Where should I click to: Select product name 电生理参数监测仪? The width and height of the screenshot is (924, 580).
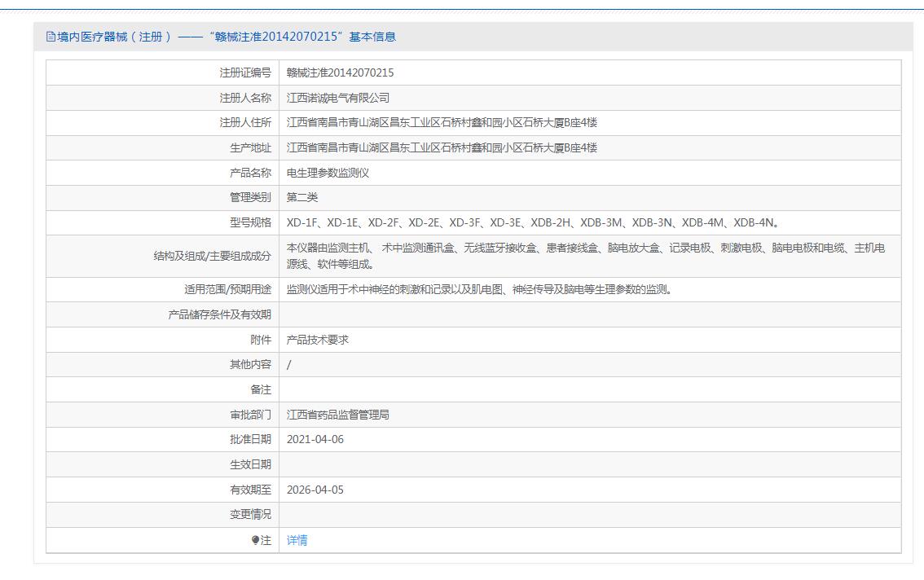point(328,173)
